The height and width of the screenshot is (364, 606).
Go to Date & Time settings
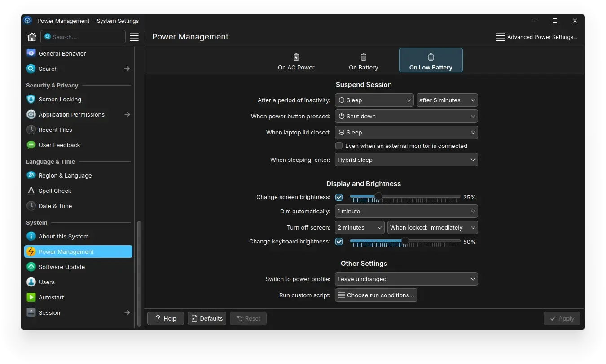click(78, 206)
